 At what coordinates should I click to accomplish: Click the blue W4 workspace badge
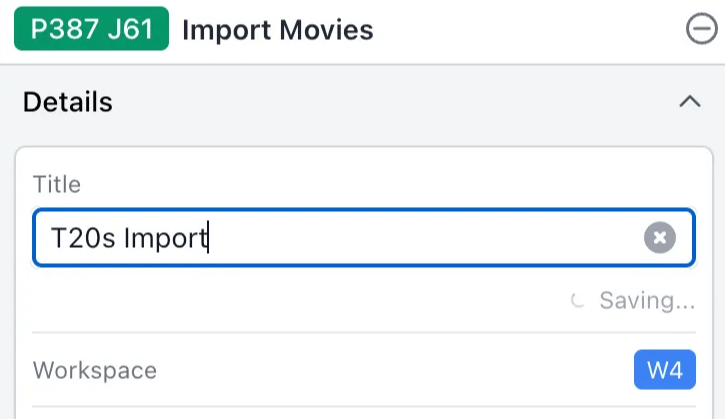click(664, 370)
